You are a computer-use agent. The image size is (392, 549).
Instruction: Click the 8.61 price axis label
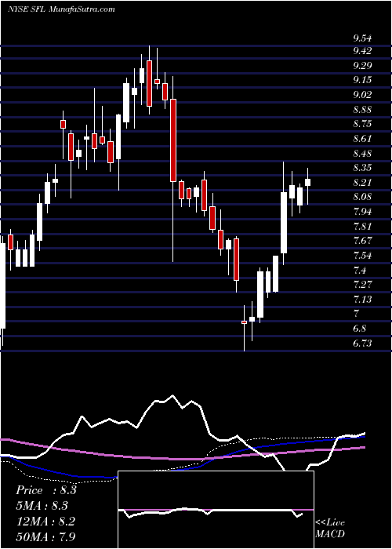[362, 139]
